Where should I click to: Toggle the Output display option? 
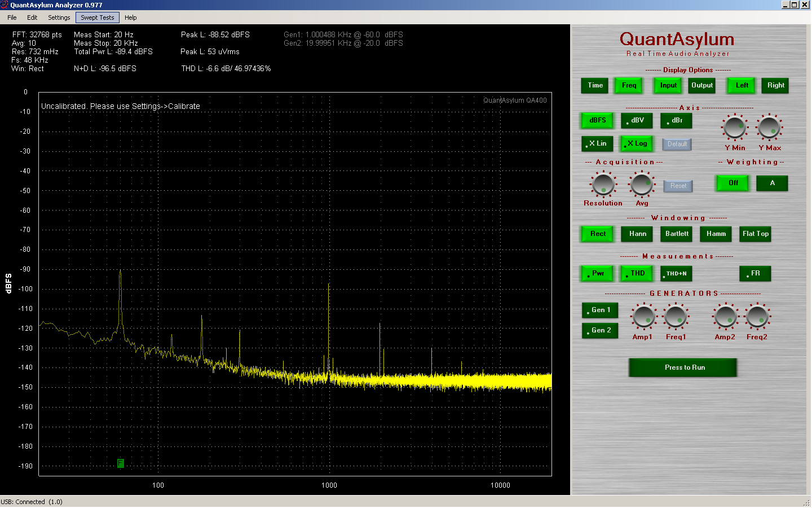(x=702, y=86)
